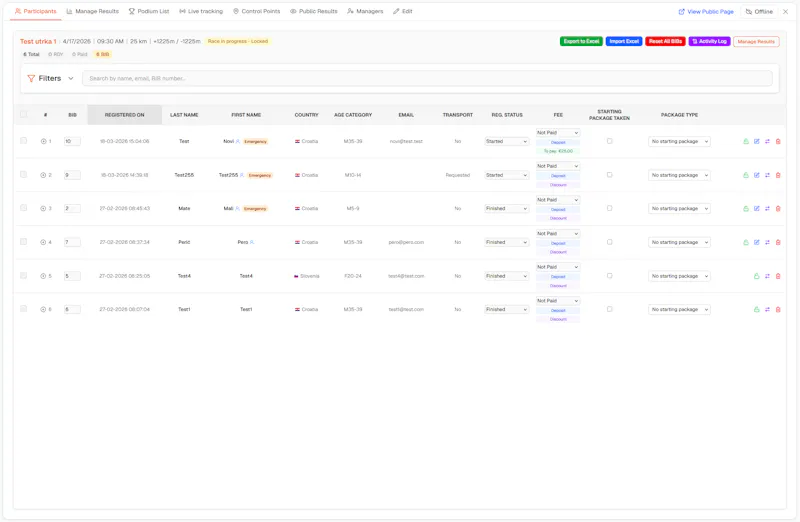Check starting package taken for Test1
800x522 pixels.
[x=610, y=309]
